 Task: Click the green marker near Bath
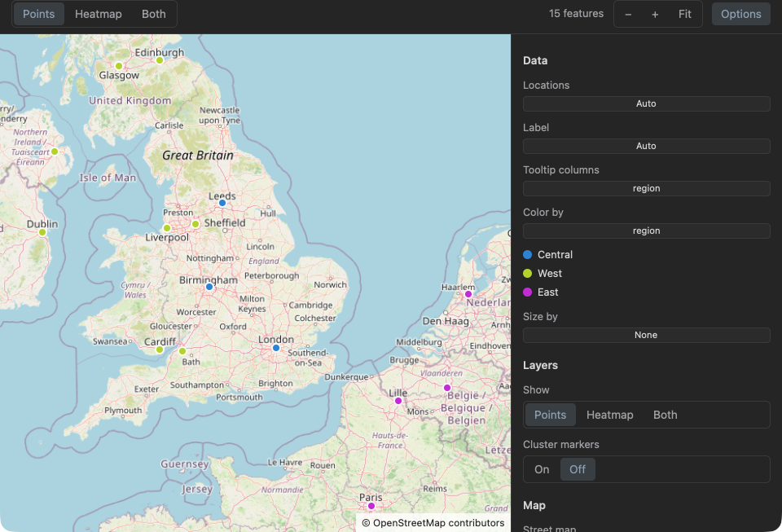click(182, 351)
